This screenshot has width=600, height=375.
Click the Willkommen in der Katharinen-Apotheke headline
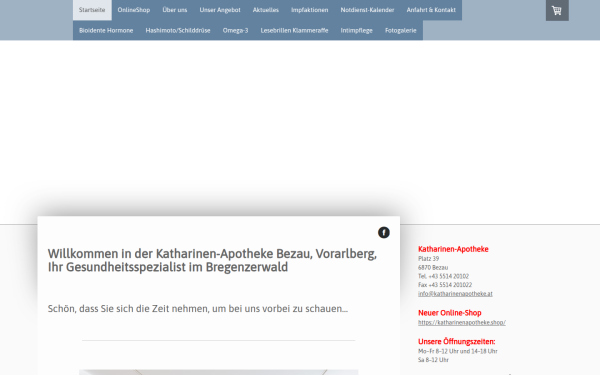212,260
